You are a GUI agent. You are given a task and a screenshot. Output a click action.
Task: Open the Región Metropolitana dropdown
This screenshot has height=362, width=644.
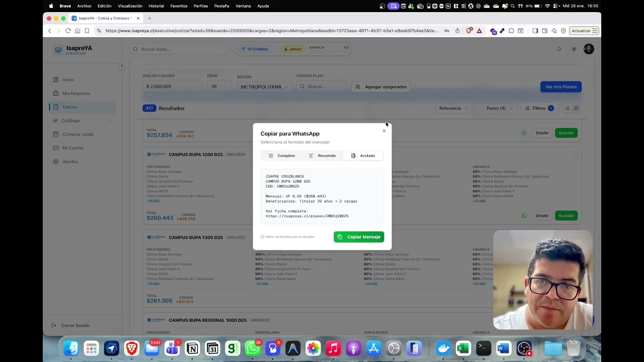pyautogui.click(x=265, y=87)
